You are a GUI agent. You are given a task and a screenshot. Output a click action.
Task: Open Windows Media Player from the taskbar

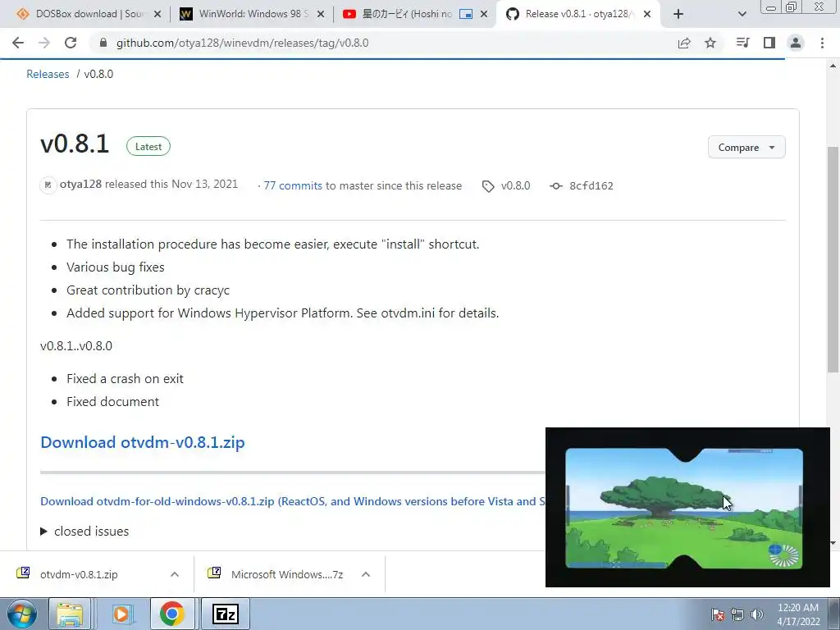coord(121,614)
